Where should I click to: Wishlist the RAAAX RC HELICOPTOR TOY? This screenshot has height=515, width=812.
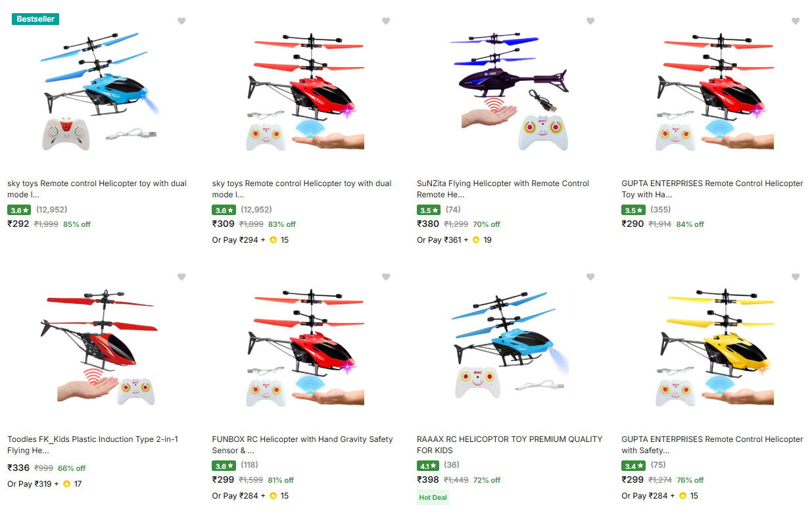tap(590, 277)
